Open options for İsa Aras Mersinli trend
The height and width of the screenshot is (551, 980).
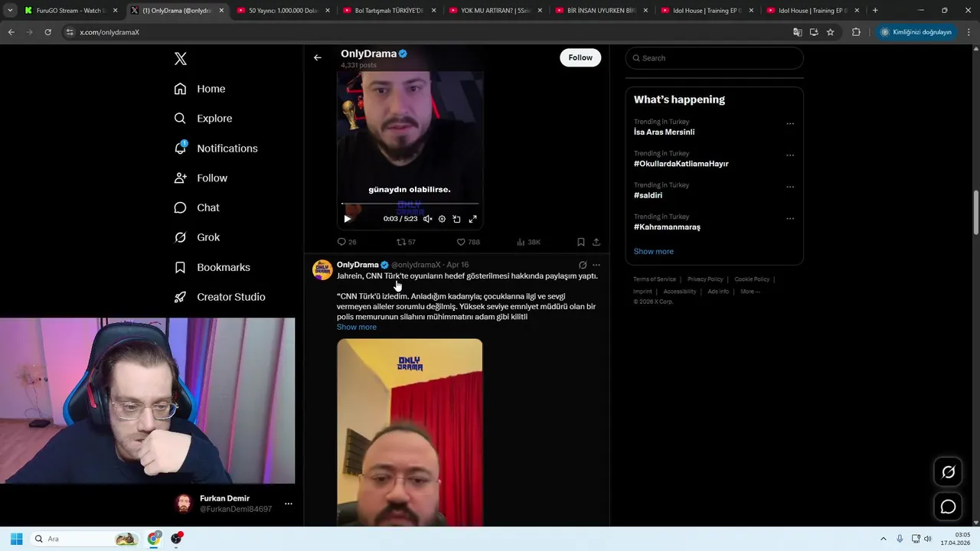pyautogui.click(x=790, y=124)
